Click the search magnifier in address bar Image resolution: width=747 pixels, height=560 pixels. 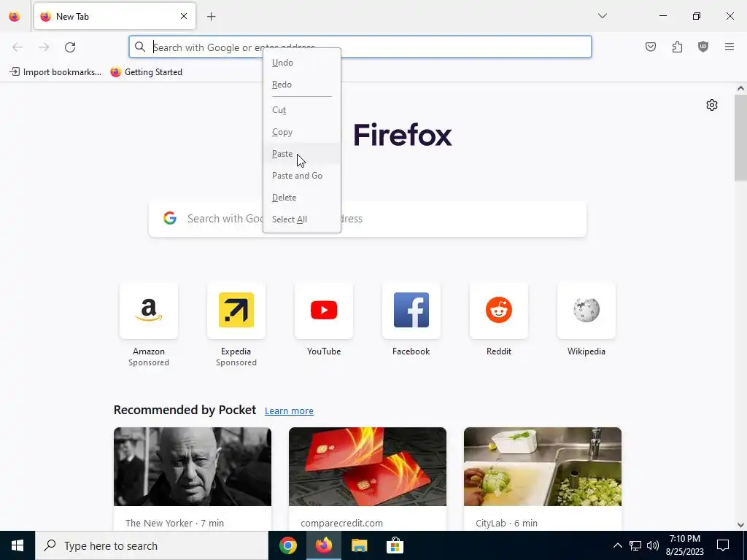pos(139,47)
